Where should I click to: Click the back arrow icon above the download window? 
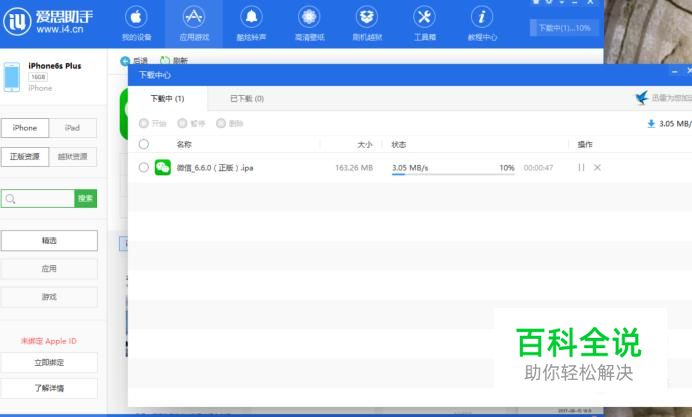tap(125, 61)
